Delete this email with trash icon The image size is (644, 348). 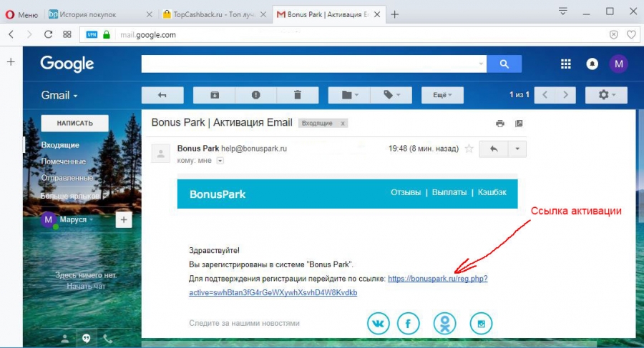(298, 95)
